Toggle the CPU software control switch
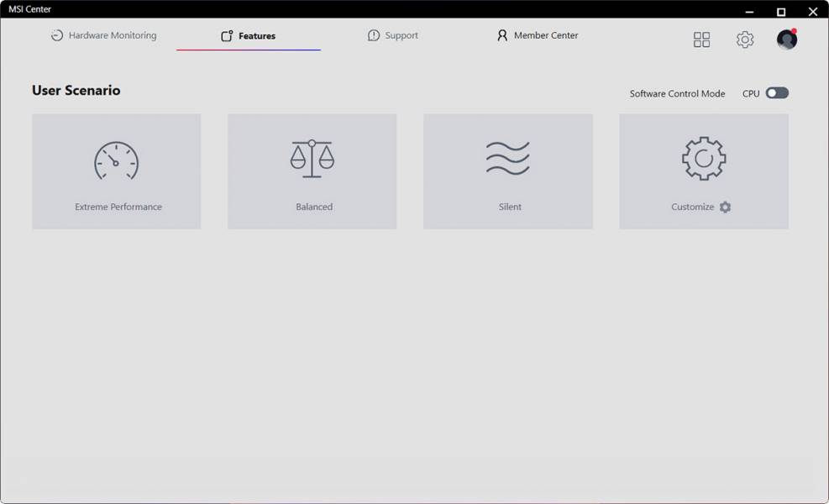 click(x=777, y=93)
